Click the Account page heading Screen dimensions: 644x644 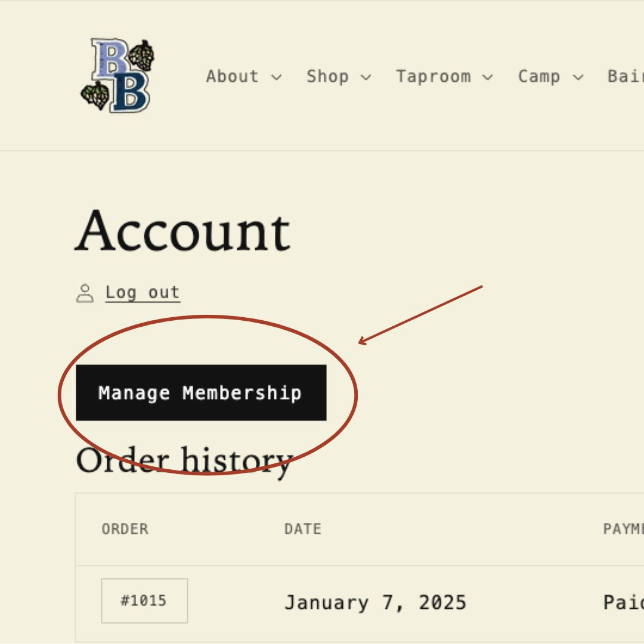[x=182, y=231]
